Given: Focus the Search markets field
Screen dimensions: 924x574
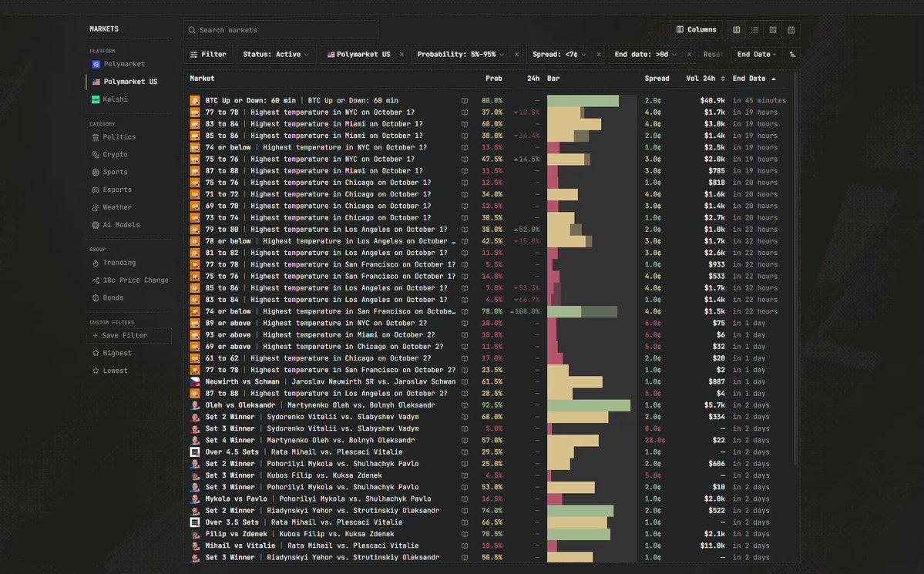Looking at the screenshot, I should coord(281,30).
